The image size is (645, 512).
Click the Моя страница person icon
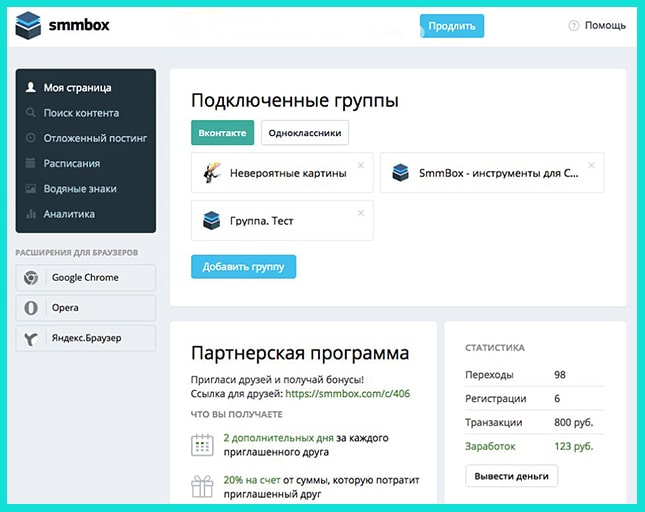pyautogui.click(x=30, y=87)
